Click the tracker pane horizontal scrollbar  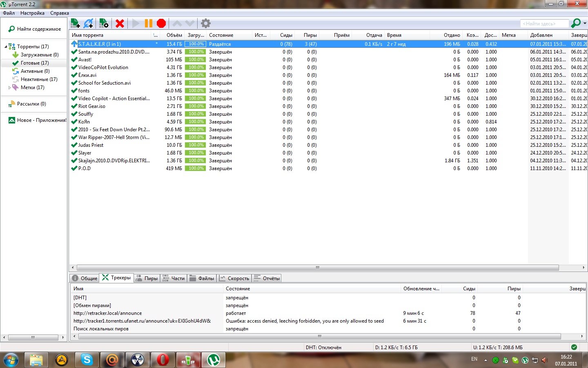320,337
